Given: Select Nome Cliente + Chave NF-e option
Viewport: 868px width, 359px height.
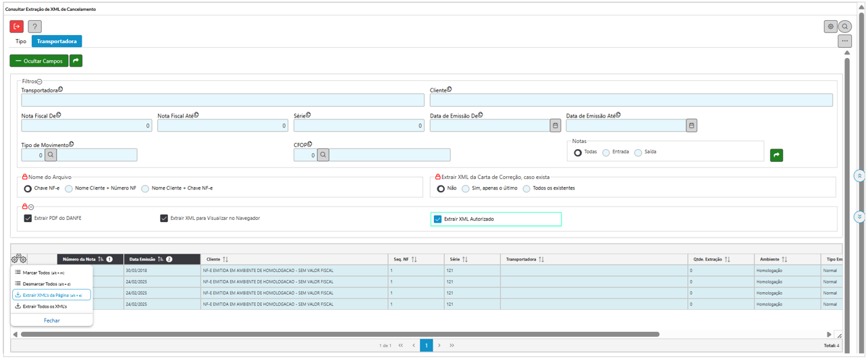Looking at the screenshot, I should [x=145, y=189].
